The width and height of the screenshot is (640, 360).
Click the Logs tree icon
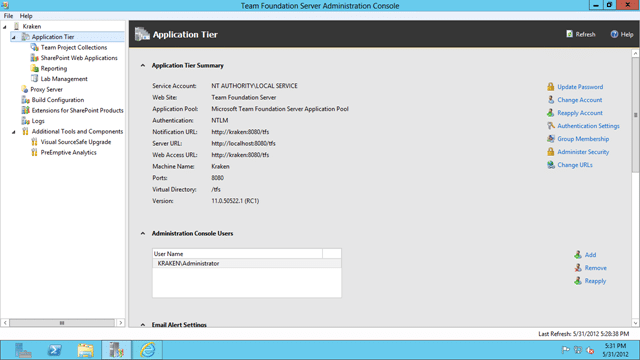point(25,121)
